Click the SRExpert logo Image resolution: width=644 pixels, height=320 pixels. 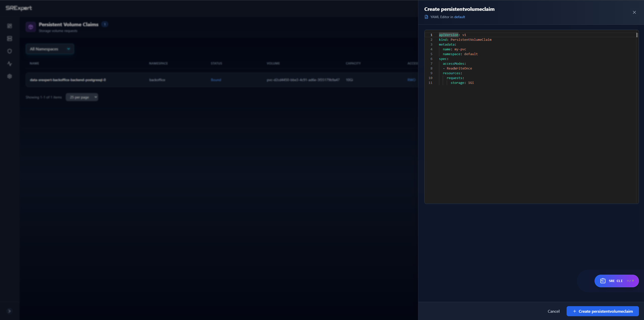18,8
